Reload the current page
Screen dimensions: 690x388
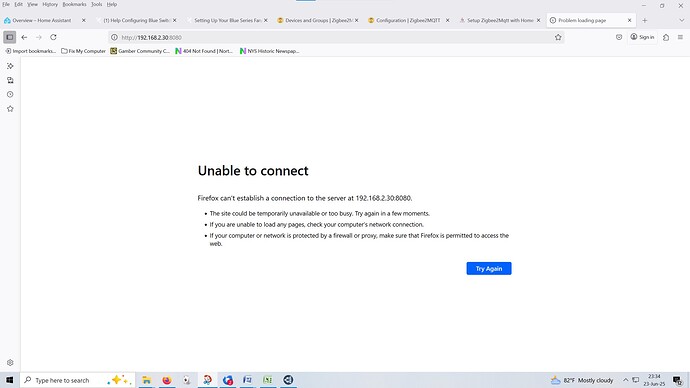pyautogui.click(x=53, y=37)
